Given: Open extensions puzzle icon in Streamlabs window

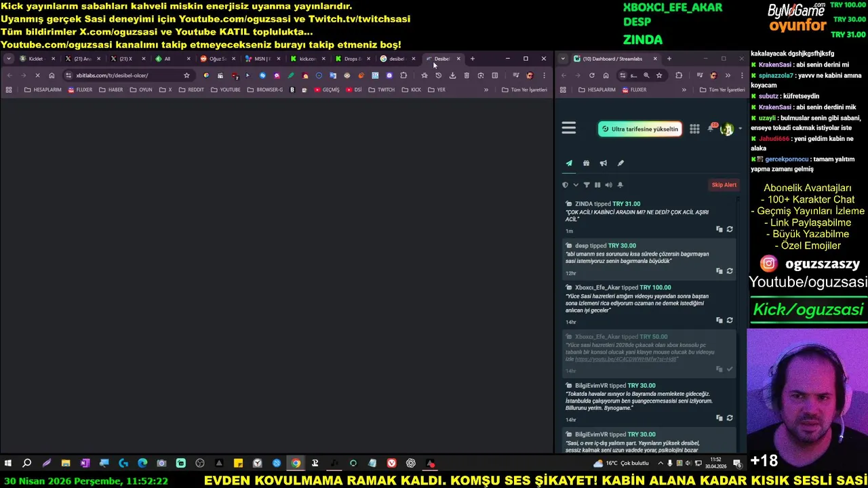Looking at the screenshot, I should 679,75.
